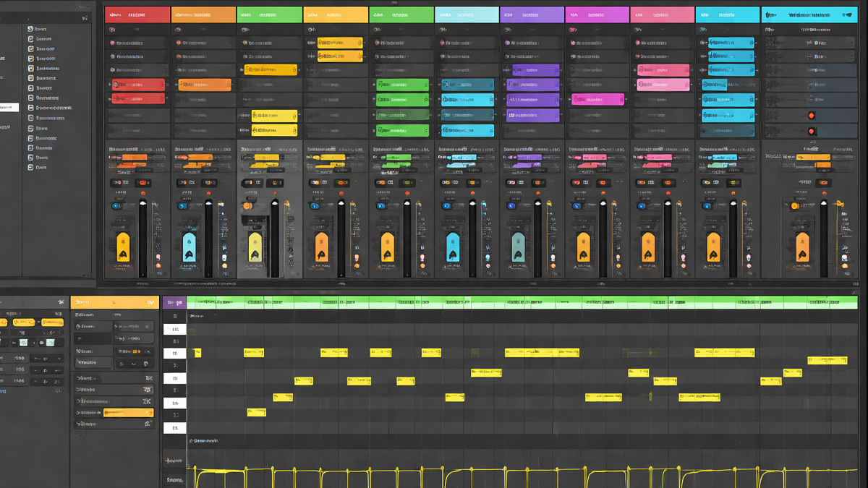Click the lowest yellow MIDI note in piano roll
This screenshot has height=488, width=868.
pyautogui.click(x=256, y=412)
